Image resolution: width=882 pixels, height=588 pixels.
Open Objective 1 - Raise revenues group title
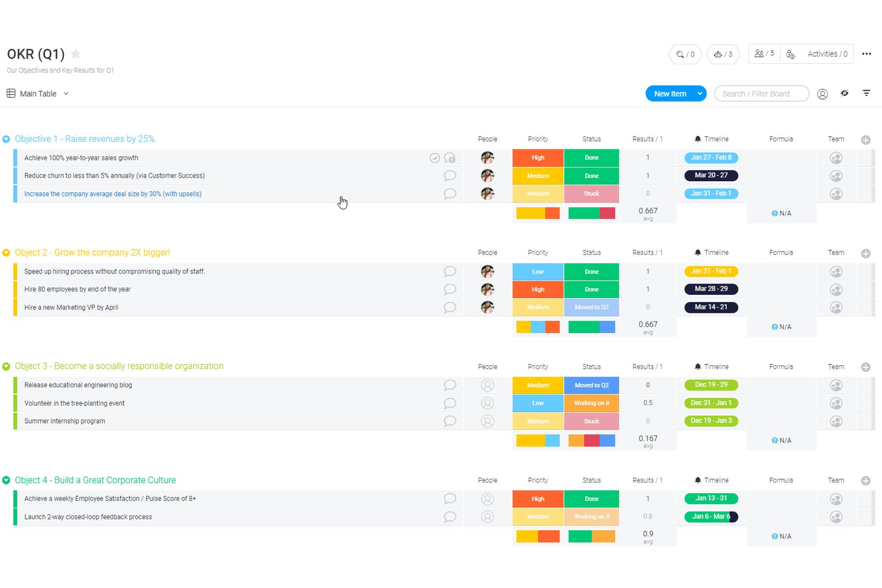[86, 139]
